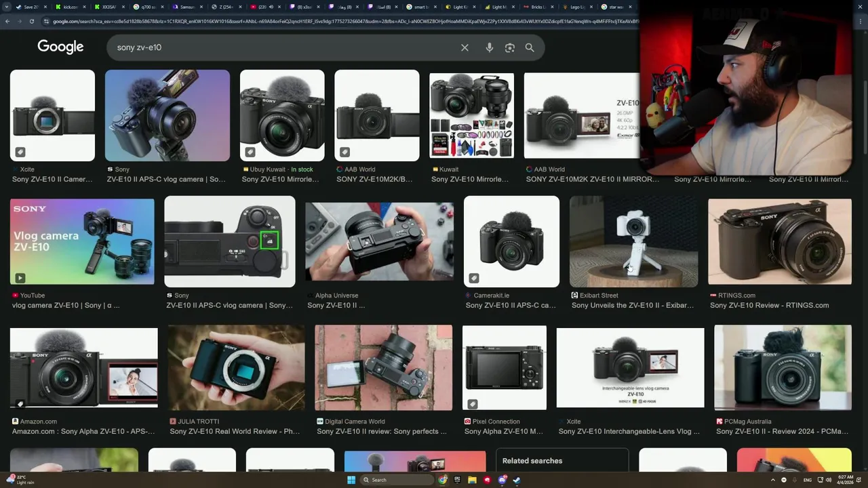Click 'Sony ZV-E10 Review - RTINGS.com' link
The height and width of the screenshot is (488, 868).
tap(769, 306)
